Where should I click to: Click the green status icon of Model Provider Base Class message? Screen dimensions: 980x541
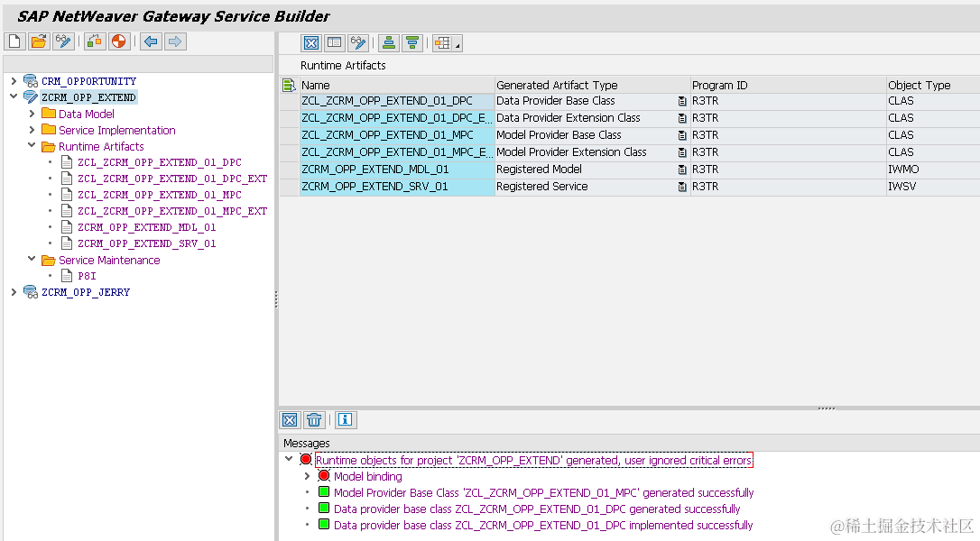click(324, 491)
